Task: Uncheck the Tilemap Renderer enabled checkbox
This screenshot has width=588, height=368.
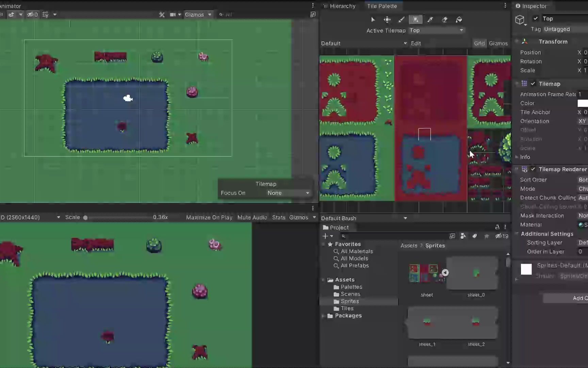Action: (533, 169)
